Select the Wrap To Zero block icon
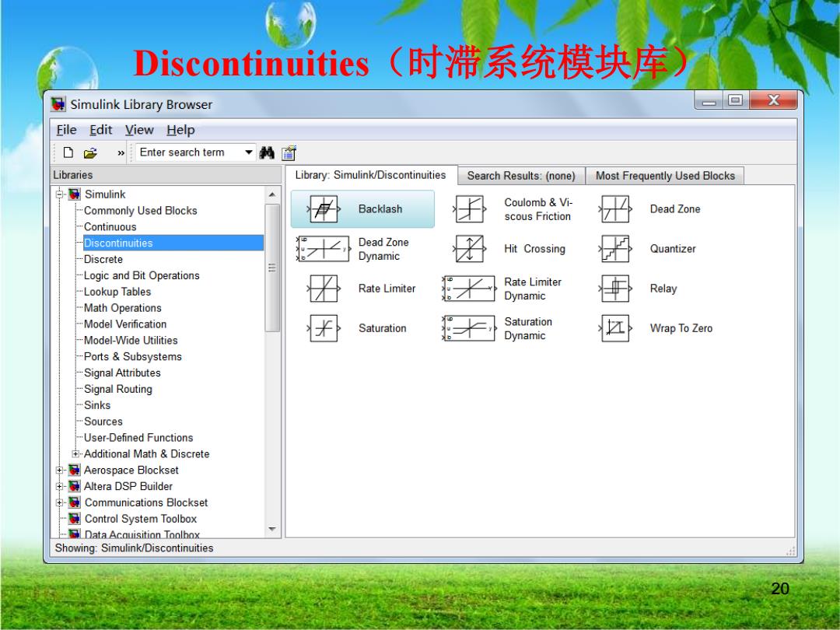This screenshot has height=630, width=840. 615,328
